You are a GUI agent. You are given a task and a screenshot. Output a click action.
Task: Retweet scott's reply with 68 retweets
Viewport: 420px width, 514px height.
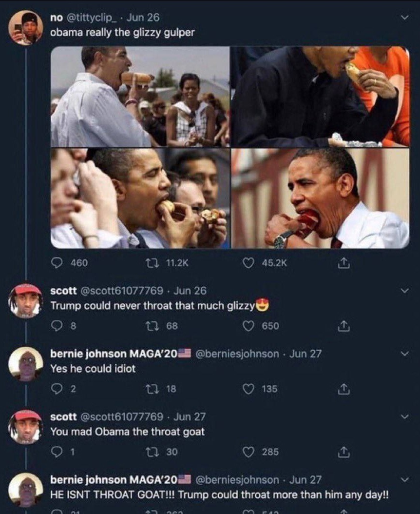(153, 325)
